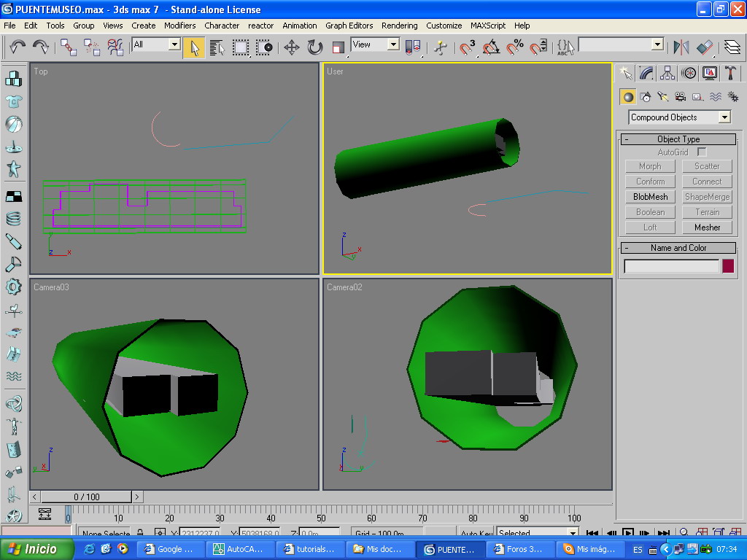Open the Customize menu

[444, 26]
